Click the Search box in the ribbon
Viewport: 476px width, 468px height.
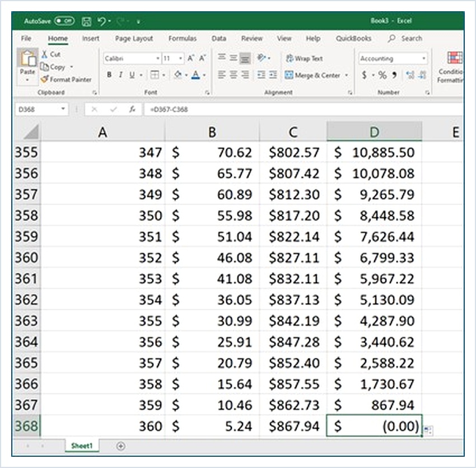tap(405, 38)
